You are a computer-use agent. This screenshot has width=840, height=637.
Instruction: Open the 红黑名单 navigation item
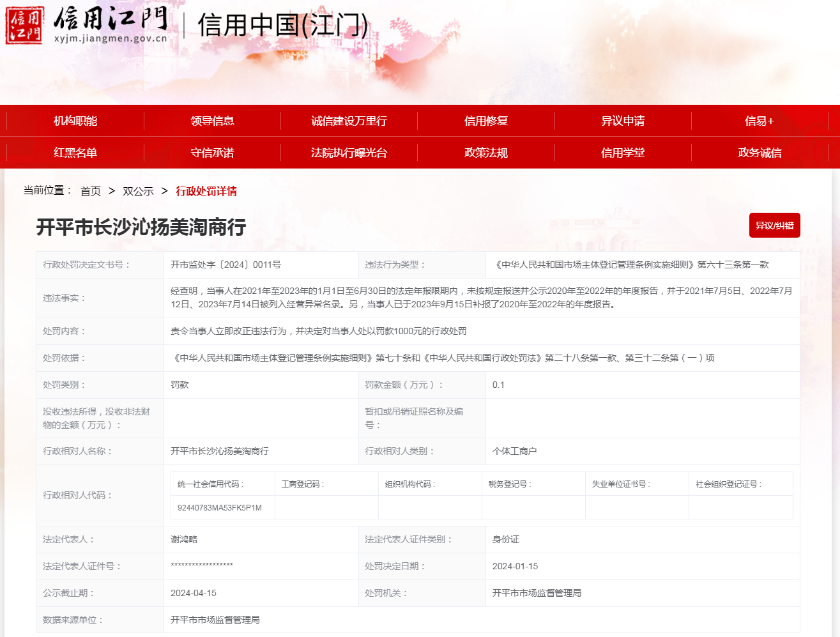(75, 153)
